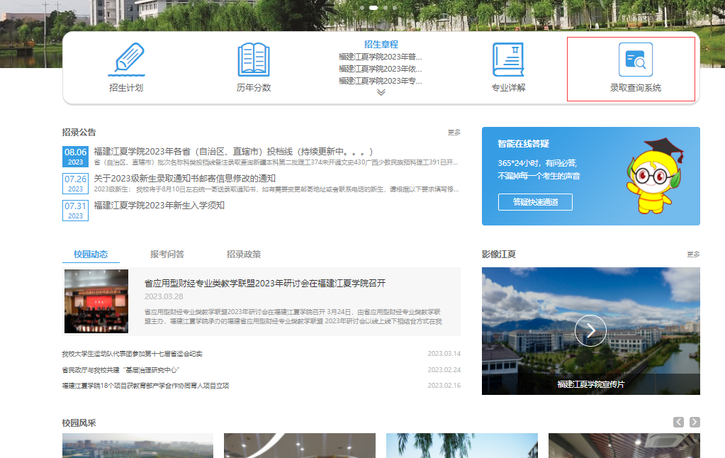Select the 校园动态 tab

point(90,254)
